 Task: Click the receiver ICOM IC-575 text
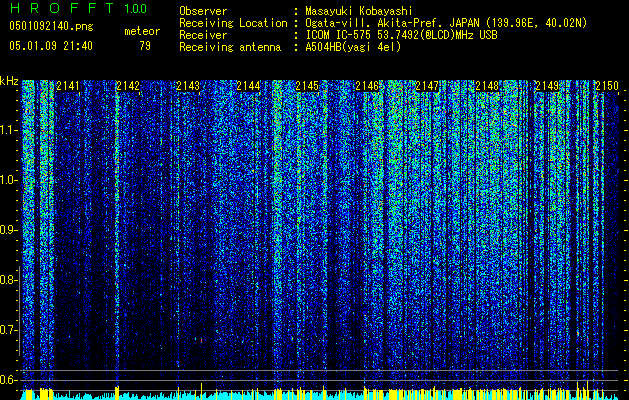coord(401,35)
